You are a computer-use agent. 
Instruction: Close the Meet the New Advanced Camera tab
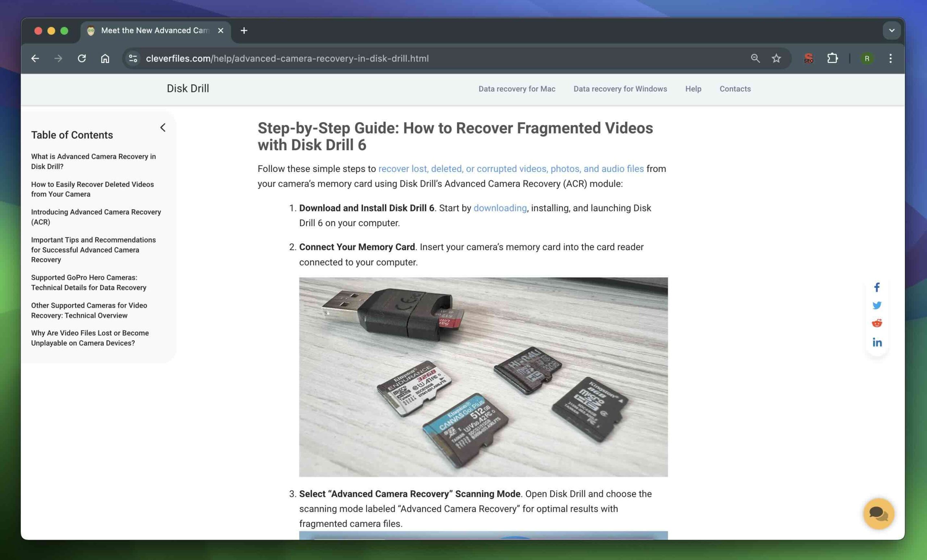coord(221,30)
